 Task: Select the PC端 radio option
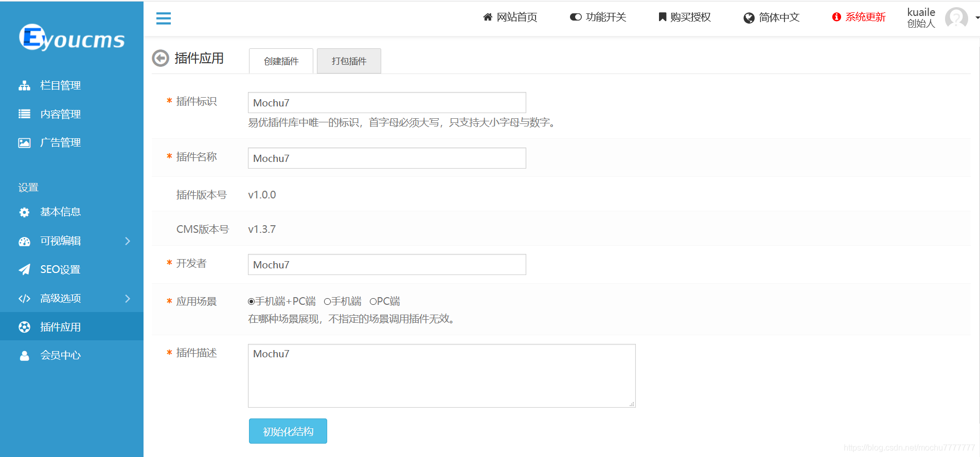[373, 301]
